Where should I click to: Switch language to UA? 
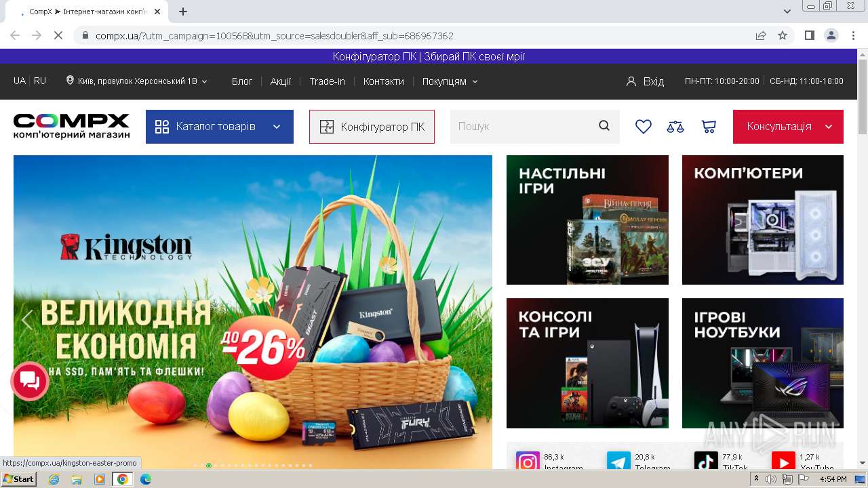(x=20, y=81)
